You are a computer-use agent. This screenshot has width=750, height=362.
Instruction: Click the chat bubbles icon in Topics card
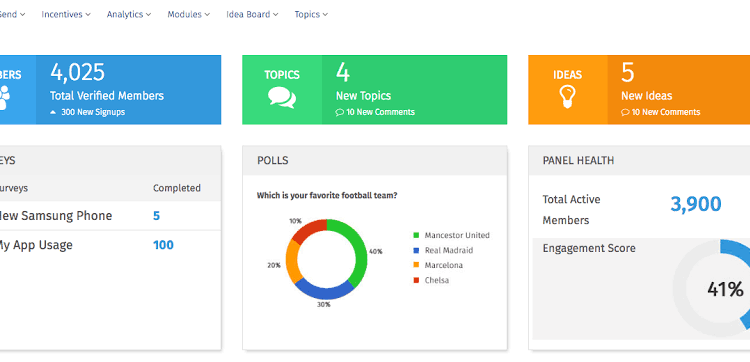coord(282,97)
